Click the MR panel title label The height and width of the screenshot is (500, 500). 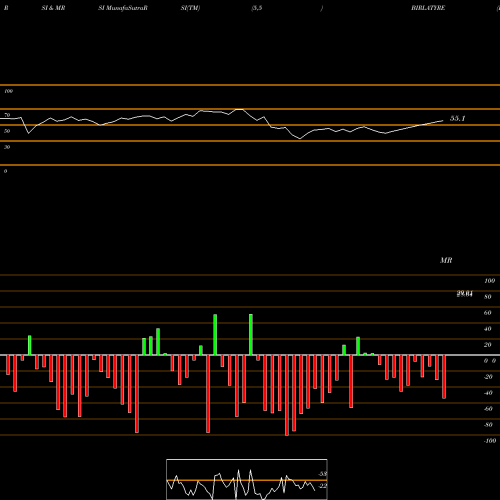click(446, 260)
